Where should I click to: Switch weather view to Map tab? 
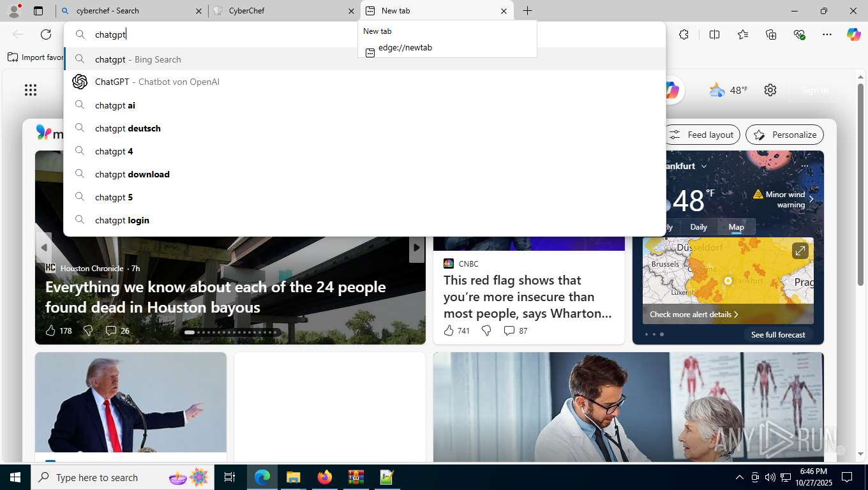tap(736, 227)
